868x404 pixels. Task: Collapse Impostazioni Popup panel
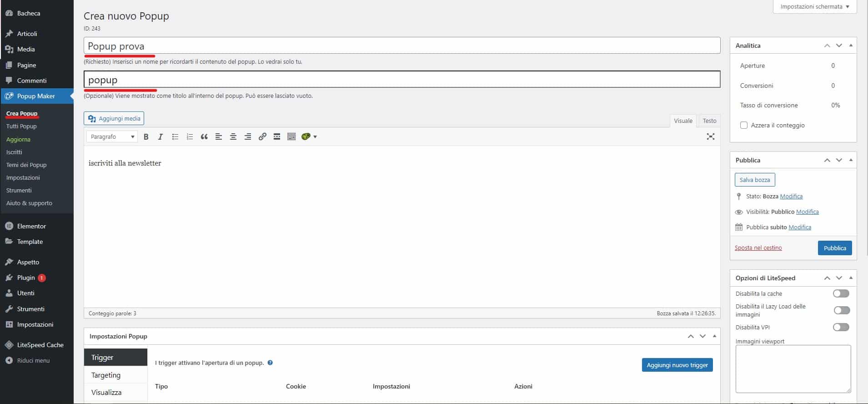(714, 336)
